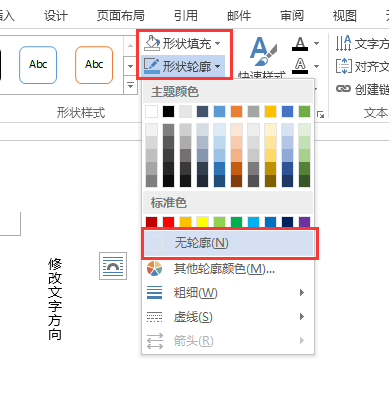Pick white theme color swatch
Screen dimensions: 389x403
click(x=152, y=112)
